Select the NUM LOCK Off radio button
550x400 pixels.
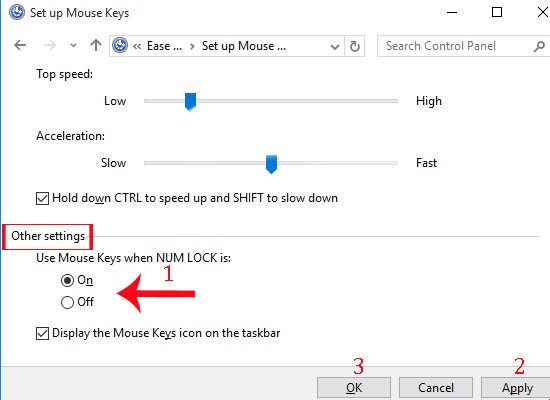(x=67, y=302)
